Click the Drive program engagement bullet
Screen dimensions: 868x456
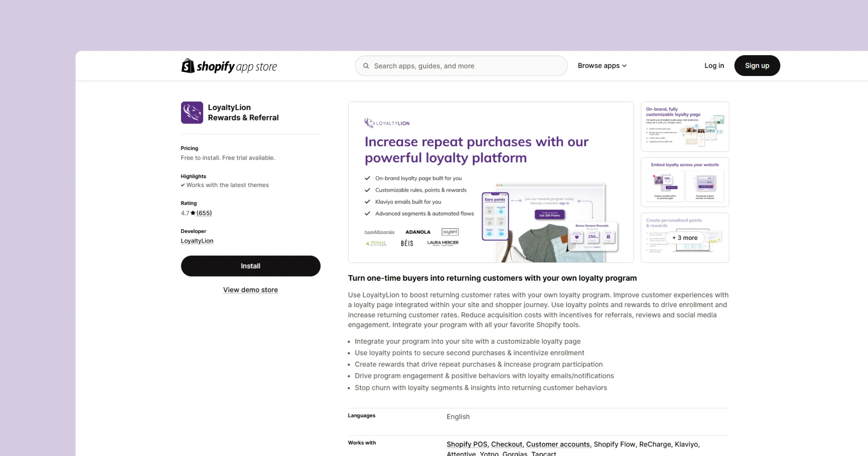tap(484, 376)
